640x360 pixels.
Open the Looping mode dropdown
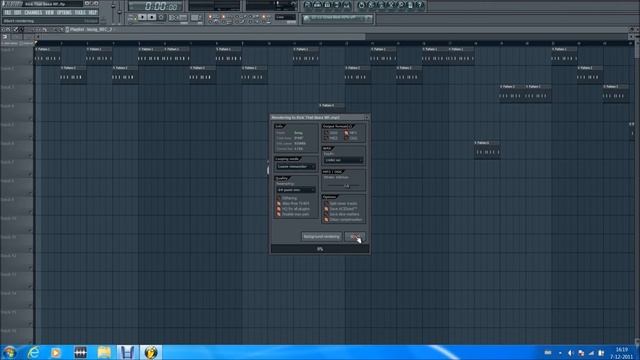296,167
